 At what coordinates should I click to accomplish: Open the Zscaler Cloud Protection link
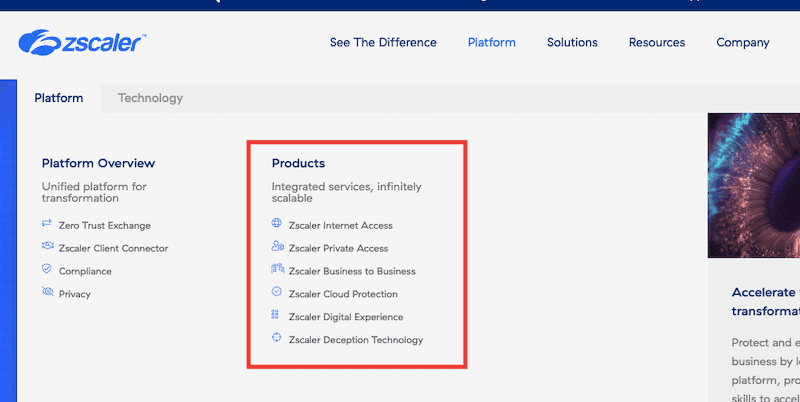point(343,294)
